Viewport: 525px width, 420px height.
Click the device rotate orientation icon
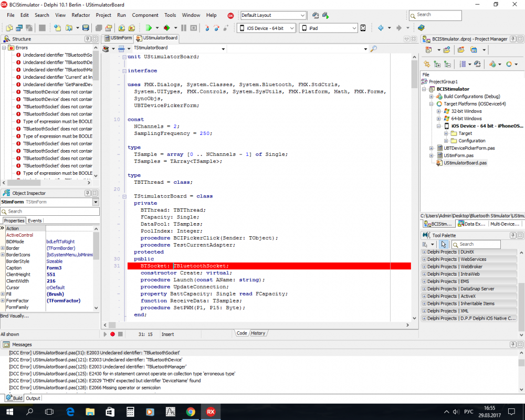pyautogui.click(x=363, y=28)
